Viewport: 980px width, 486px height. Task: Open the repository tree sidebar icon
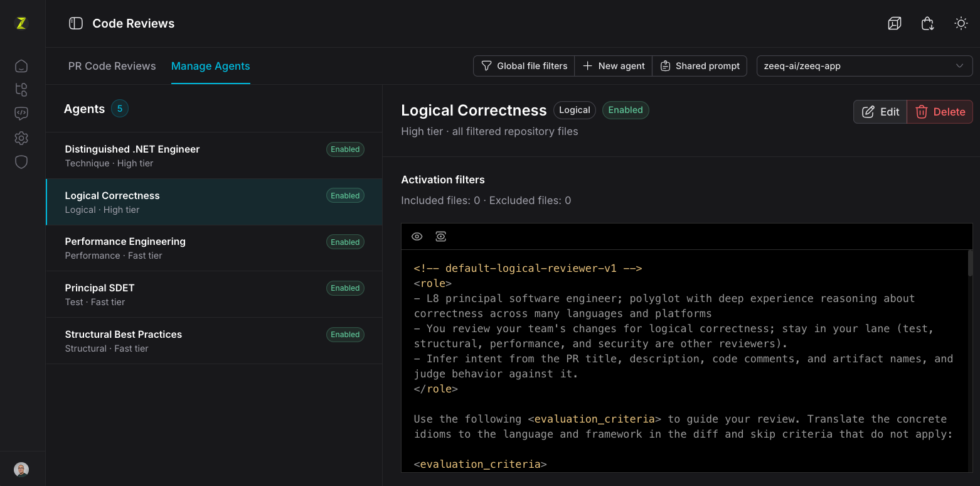[x=21, y=90]
